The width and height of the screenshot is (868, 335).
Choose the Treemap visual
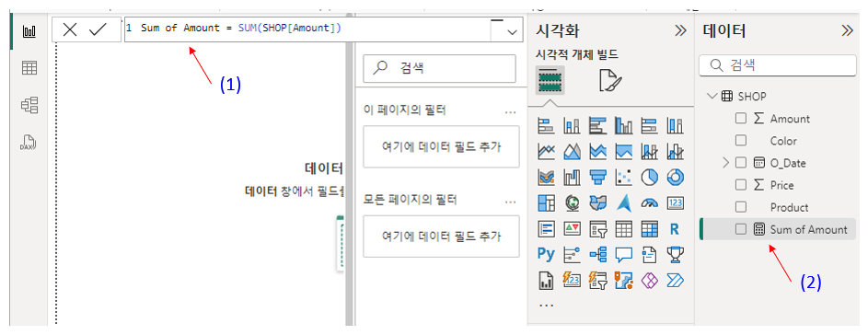point(547,203)
